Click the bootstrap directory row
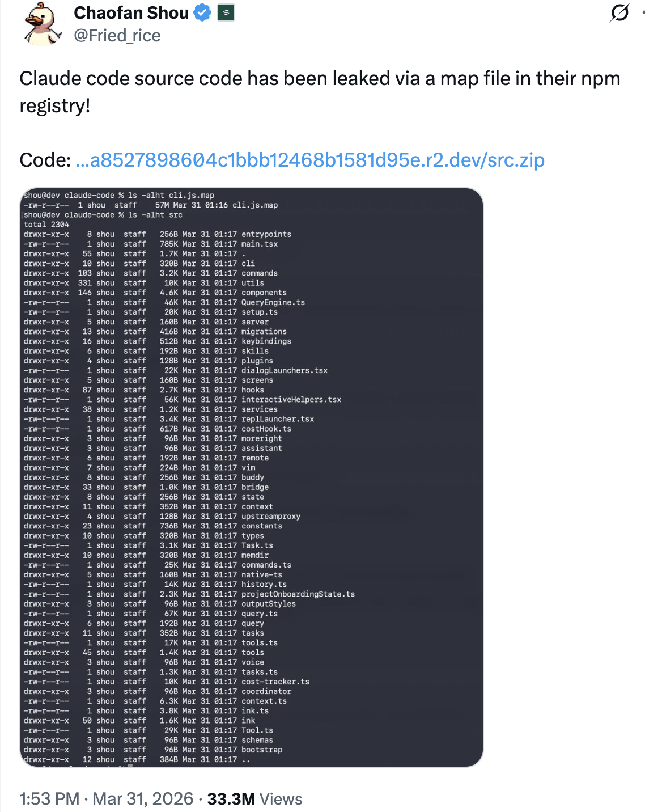Viewport: 645px width, 812px height. coord(262,750)
